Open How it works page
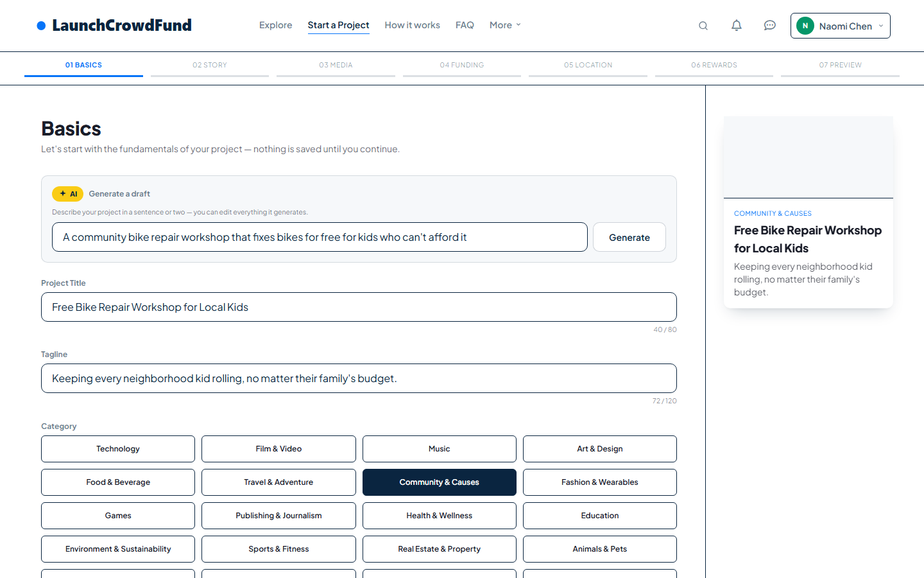 pos(413,25)
